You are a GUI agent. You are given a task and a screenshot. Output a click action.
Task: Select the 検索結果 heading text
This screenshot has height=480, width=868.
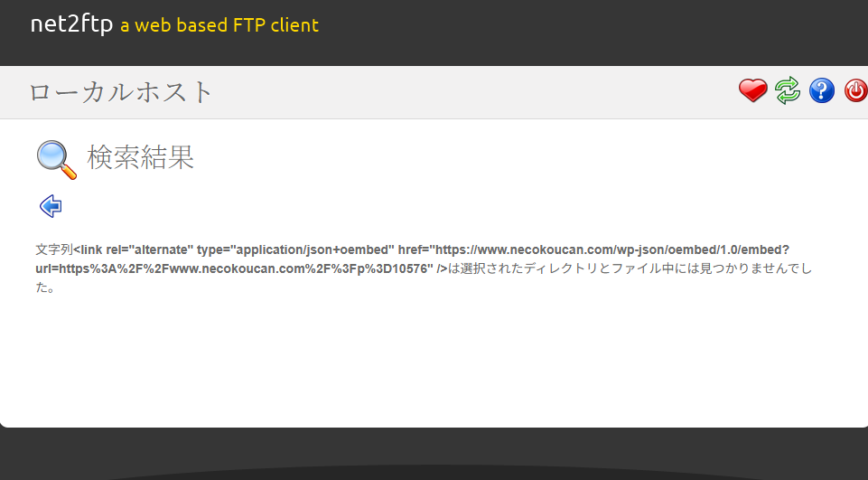click(141, 157)
